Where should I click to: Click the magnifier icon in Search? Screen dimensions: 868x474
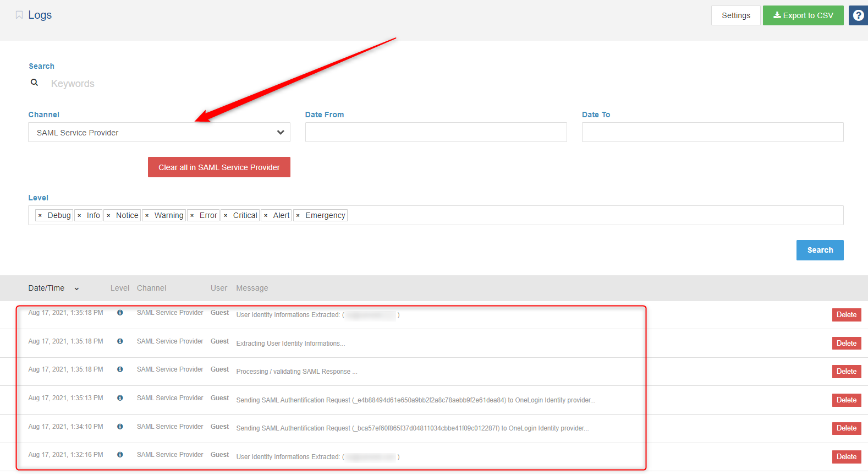pyautogui.click(x=34, y=83)
